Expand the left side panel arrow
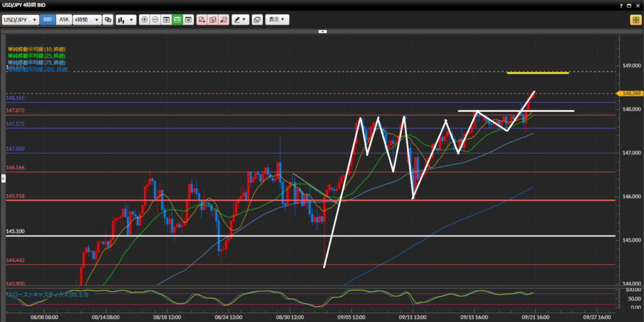 [3, 179]
